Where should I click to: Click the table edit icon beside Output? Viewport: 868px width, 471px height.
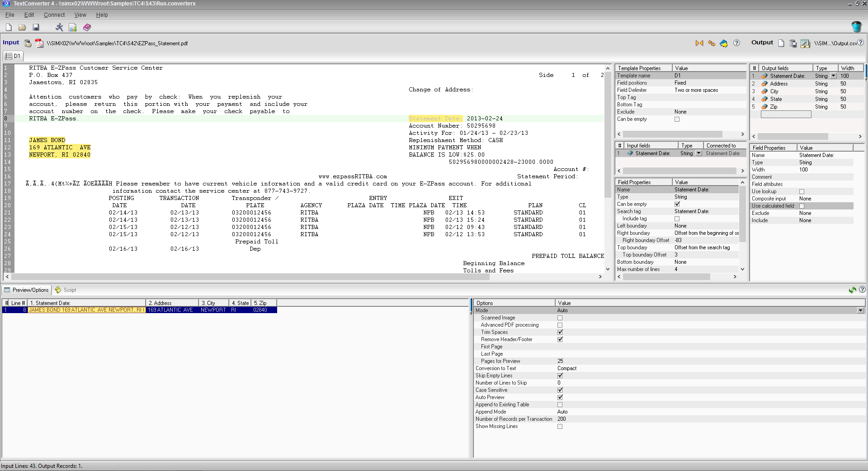pyautogui.click(x=805, y=43)
